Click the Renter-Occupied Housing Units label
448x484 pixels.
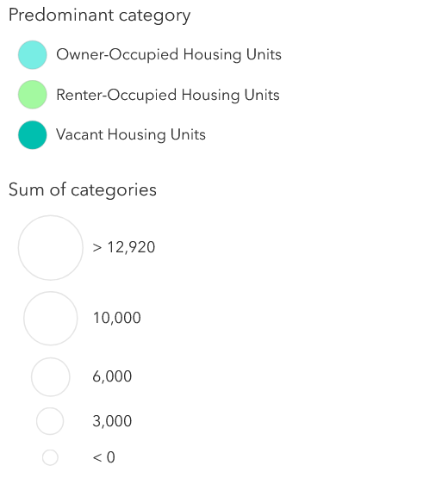(168, 95)
